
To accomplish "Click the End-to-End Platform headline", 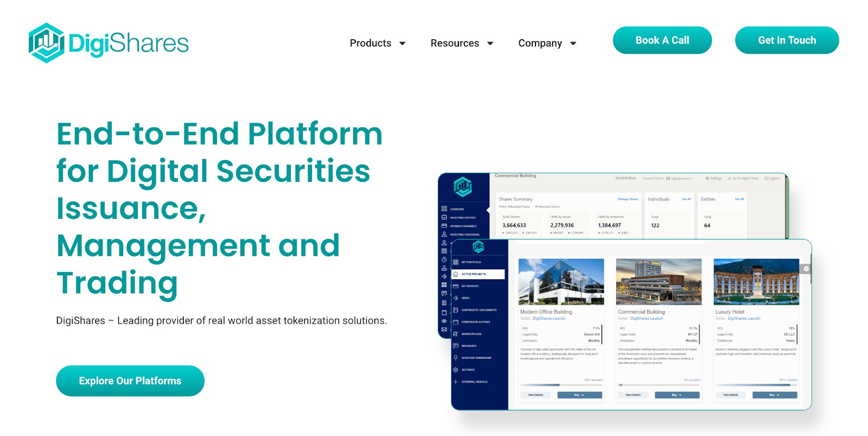I will [220, 208].
